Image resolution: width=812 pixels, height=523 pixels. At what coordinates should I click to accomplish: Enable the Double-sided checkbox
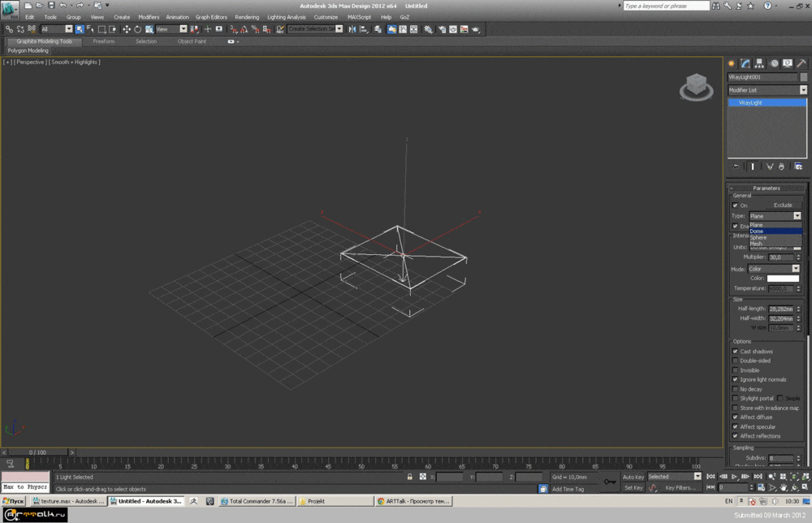coord(735,361)
